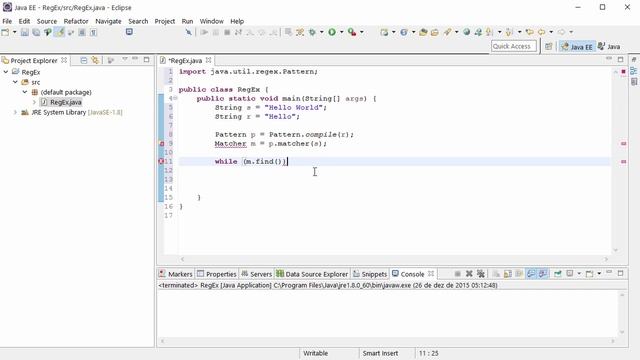The image size is (640, 360).
Task: Click the Last Edit Location icon
Action: tap(529, 32)
